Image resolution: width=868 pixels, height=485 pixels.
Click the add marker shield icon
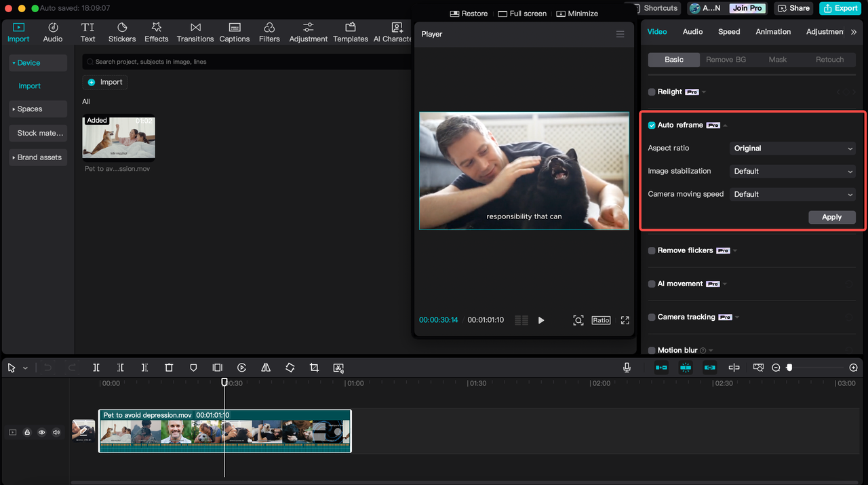coord(193,368)
